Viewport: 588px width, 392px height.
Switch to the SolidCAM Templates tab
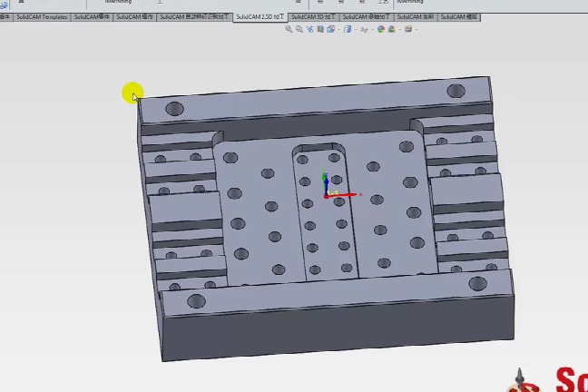(x=42, y=17)
